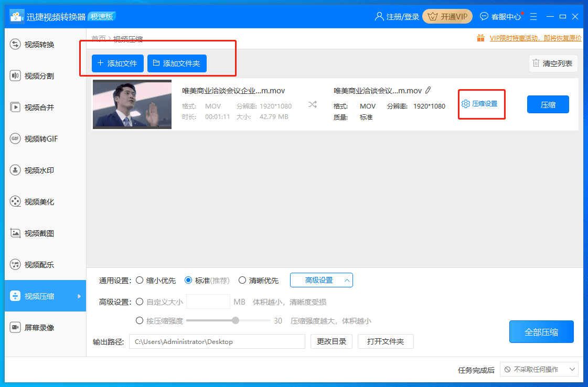Viewport: 588px width, 387px height.
Task: Select the 视频分割 split icon
Action: pos(15,76)
